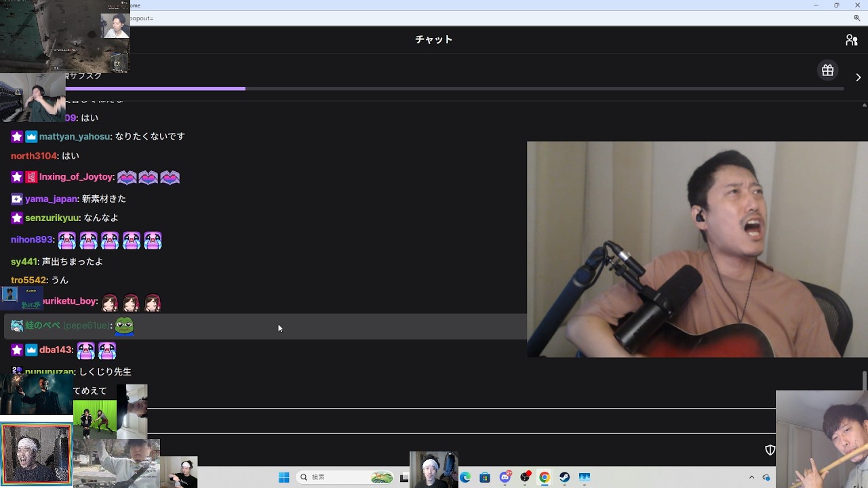This screenshot has width=868, height=488.
Task: Expand the hype goal chevron arrow
Action: 858,77
